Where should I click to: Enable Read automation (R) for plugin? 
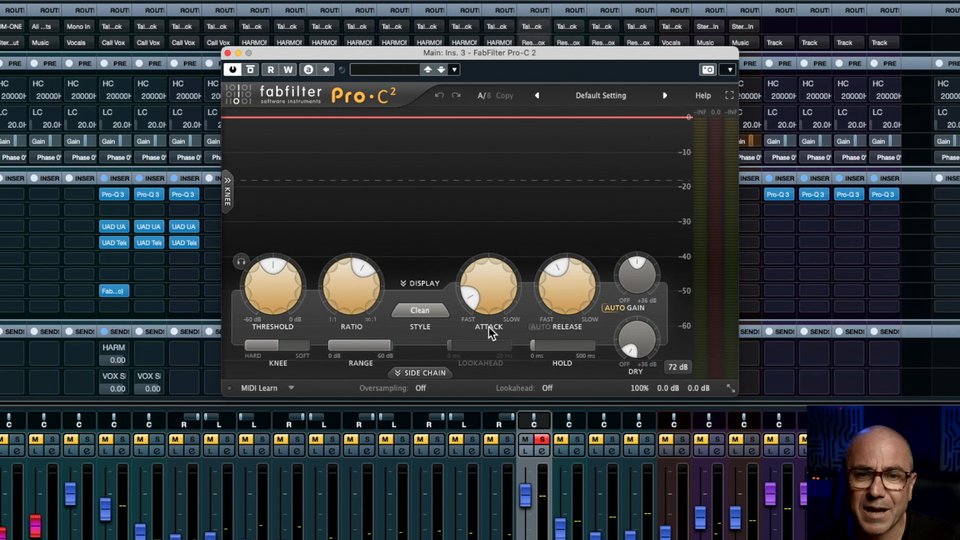click(x=271, y=70)
